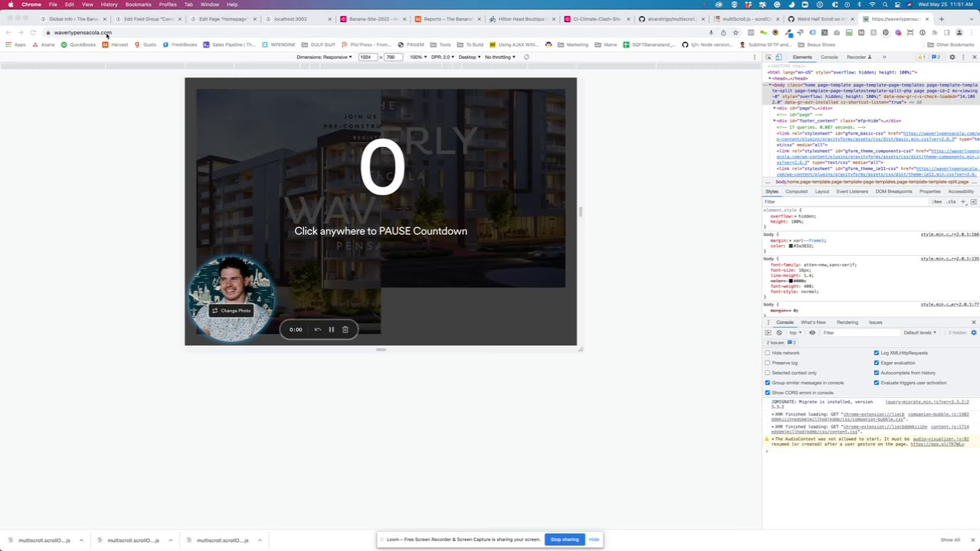Create live expression eye icon
This screenshot has width=980, height=551.
click(812, 333)
